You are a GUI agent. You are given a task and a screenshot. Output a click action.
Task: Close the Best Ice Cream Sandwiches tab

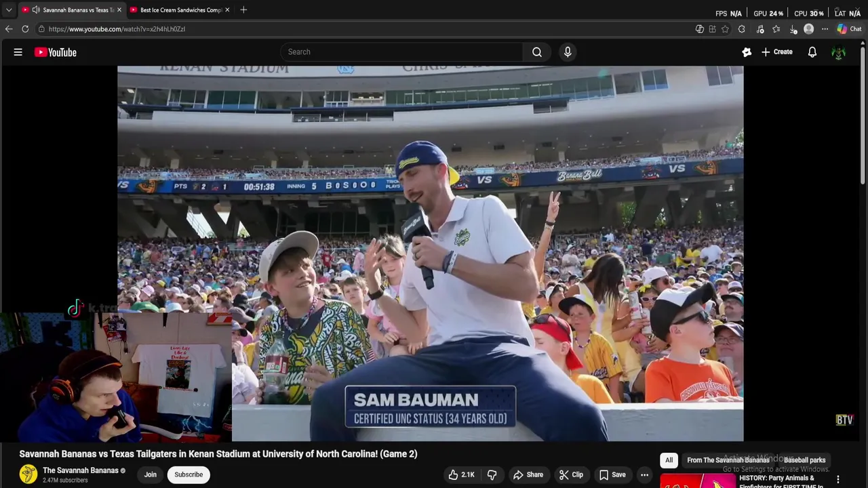[x=227, y=10]
